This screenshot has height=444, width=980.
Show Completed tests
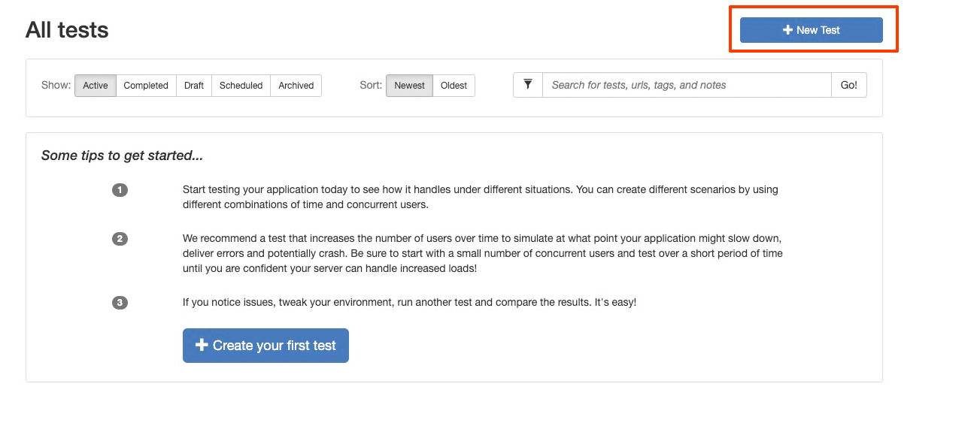tap(146, 86)
